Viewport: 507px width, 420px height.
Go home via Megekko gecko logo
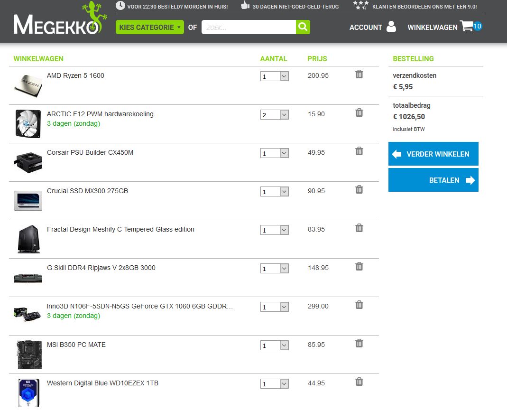pyautogui.click(x=60, y=19)
